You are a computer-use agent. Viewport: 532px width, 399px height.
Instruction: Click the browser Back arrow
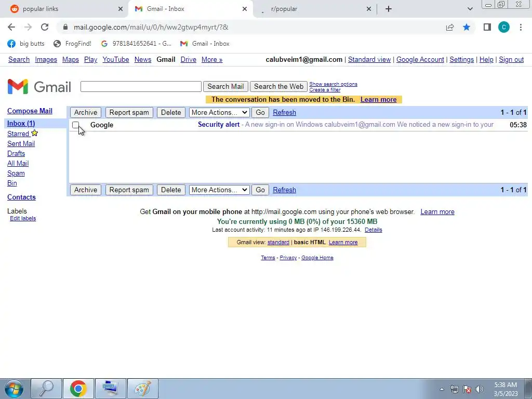pos(11,27)
